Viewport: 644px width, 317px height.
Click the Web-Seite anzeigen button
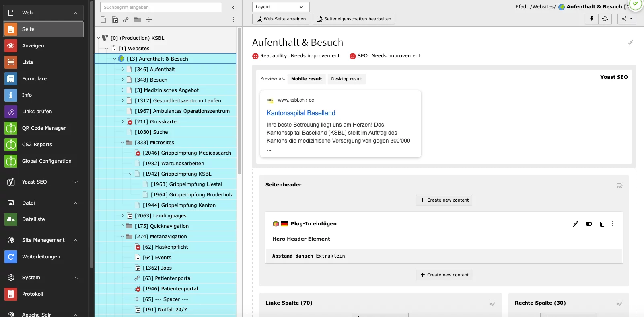tap(281, 19)
